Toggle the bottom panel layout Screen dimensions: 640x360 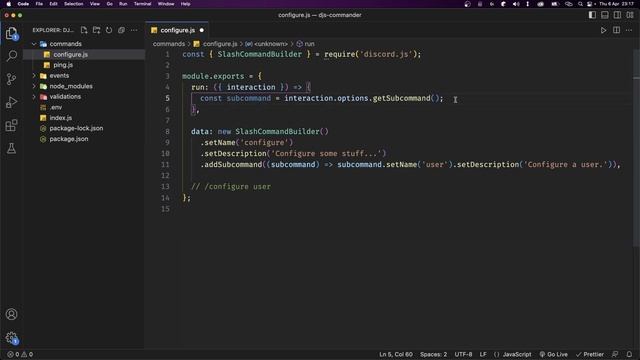pos(605,15)
